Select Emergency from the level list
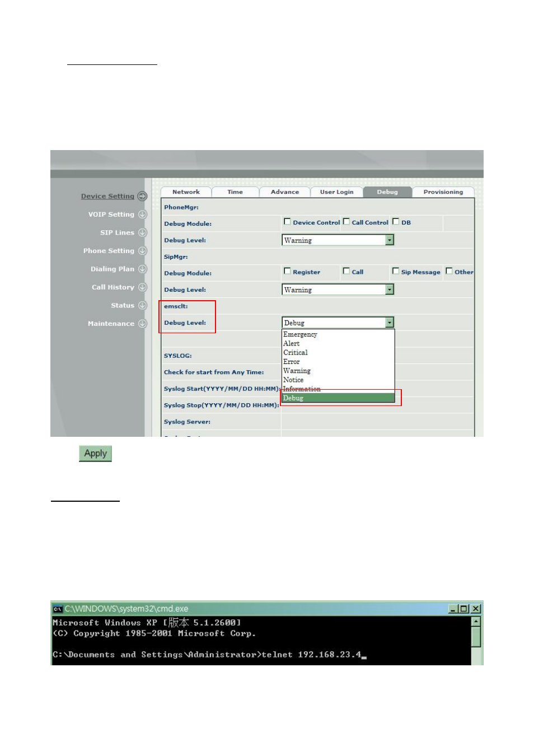 coord(300,334)
